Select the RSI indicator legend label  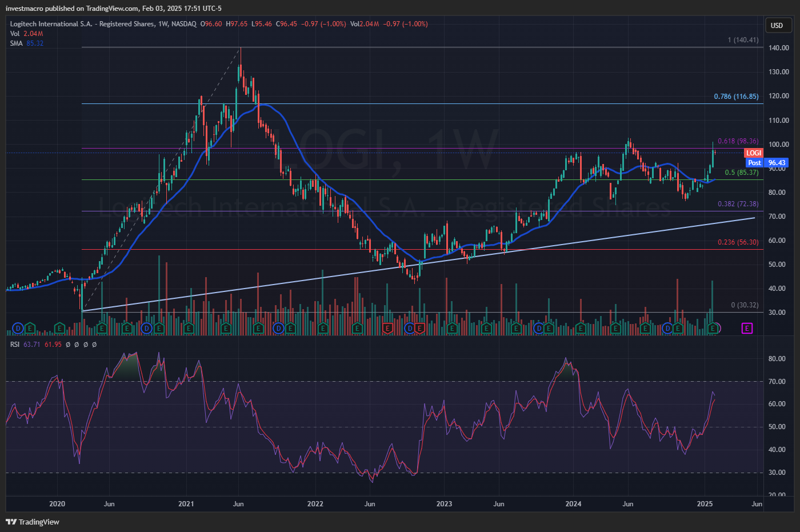coord(15,345)
